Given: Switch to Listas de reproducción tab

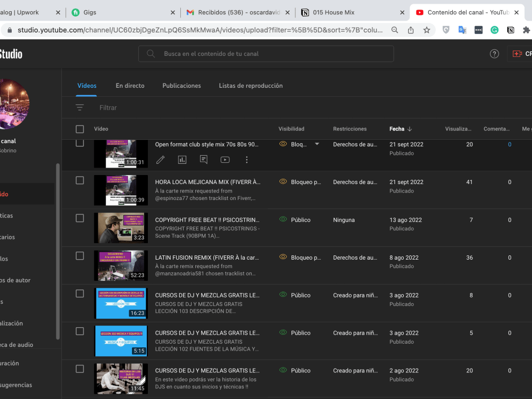Looking at the screenshot, I should [x=251, y=86].
